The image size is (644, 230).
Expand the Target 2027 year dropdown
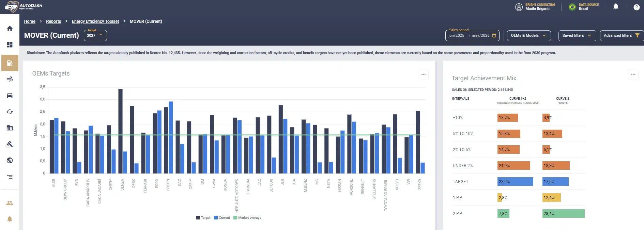pyautogui.click(x=95, y=35)
